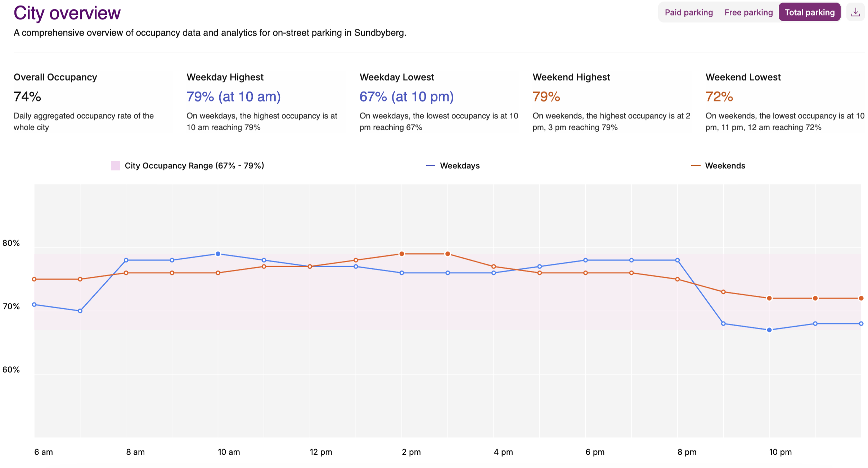868x468 pixels.
Task: Select Total parking tab
Action: [809, 13]
